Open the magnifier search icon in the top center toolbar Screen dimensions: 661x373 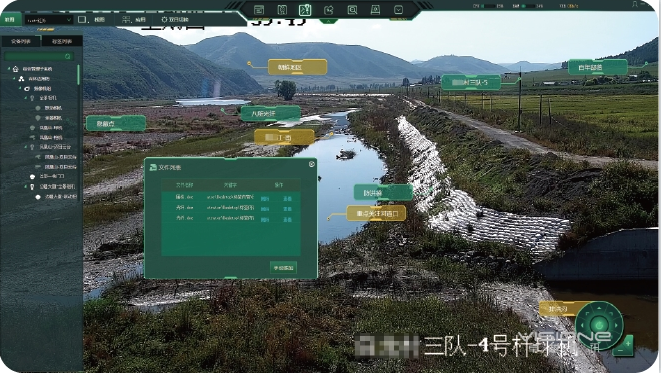pyautogui.click(x=352, y=10)
